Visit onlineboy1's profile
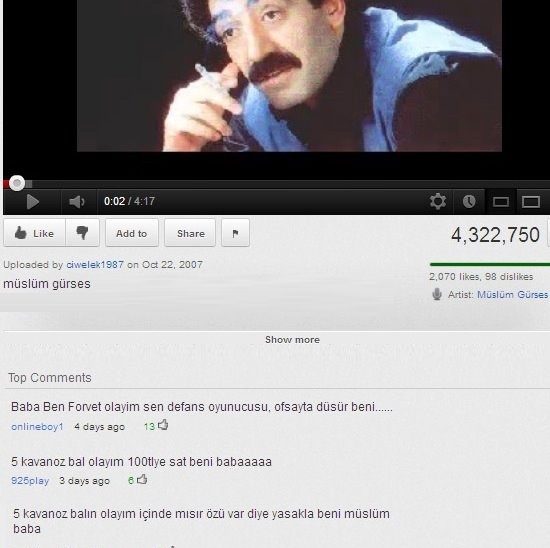This screenshot has height=548, width=550. [37, 427]
